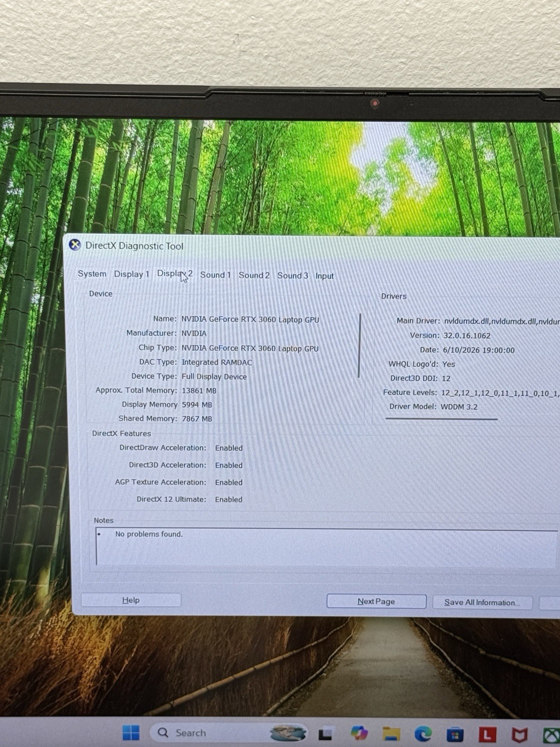Open the Sound 3 tab
The width and height of the screenshot is (560, 747).
point(293,275)
